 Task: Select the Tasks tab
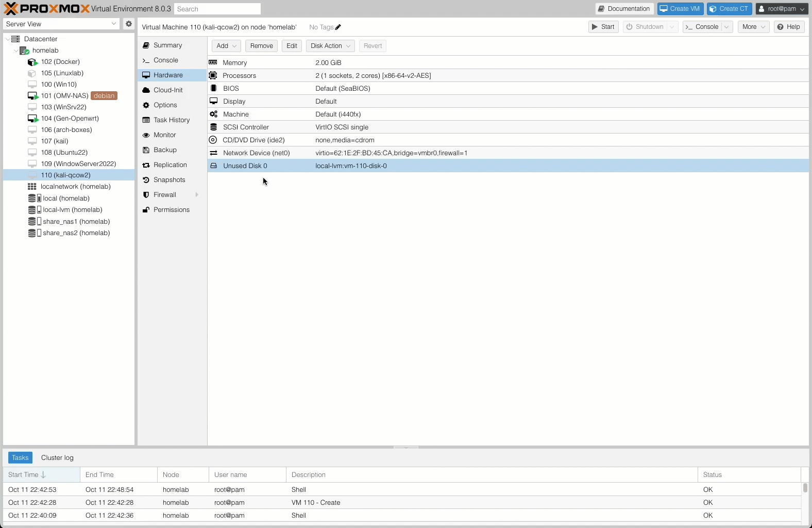[x=20, y=458]
